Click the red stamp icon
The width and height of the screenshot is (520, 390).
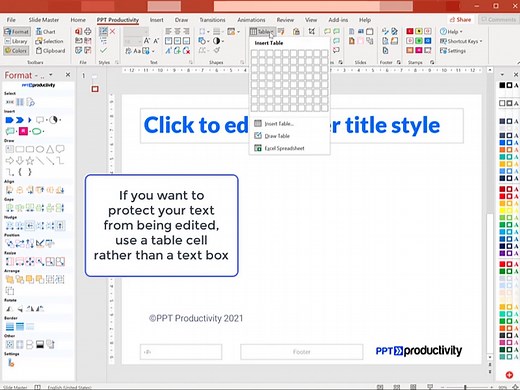point(410,31)
